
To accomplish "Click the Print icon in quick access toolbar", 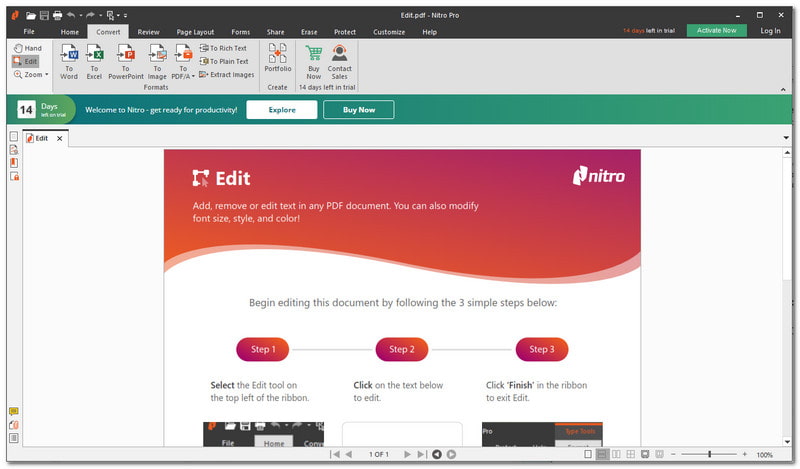I will (57, 16).
